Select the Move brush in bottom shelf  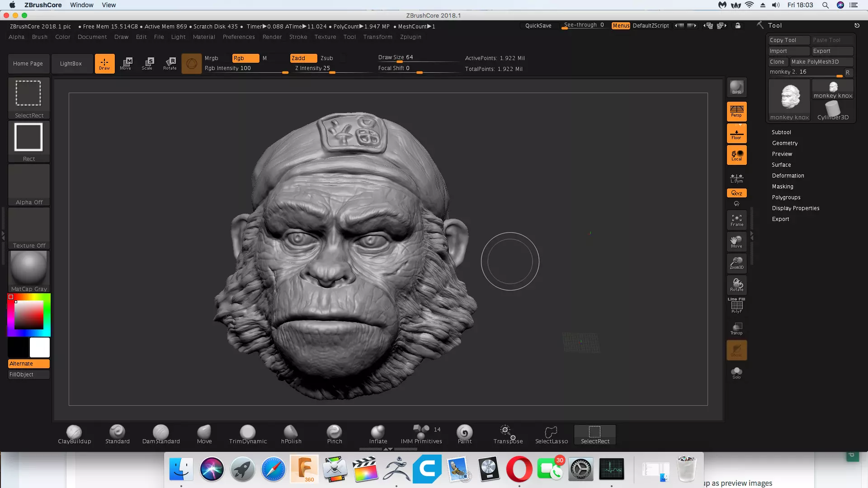pos(204,435)
